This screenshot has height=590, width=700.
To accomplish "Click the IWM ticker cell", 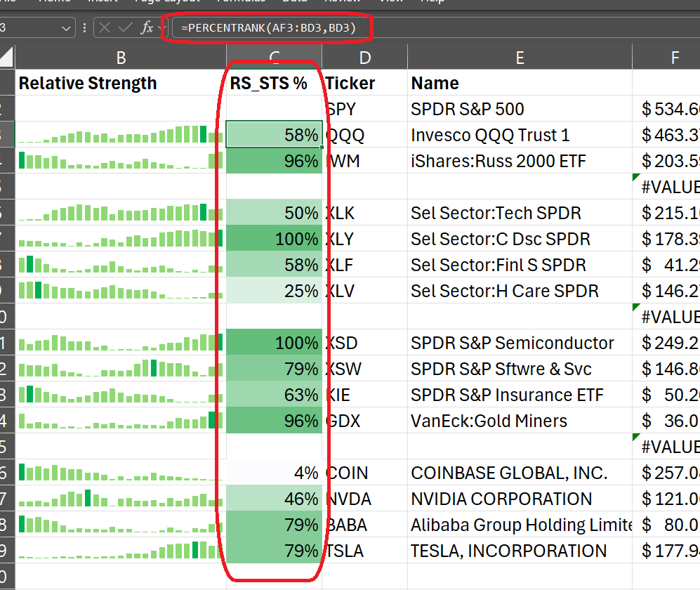I will pos(364,160).
